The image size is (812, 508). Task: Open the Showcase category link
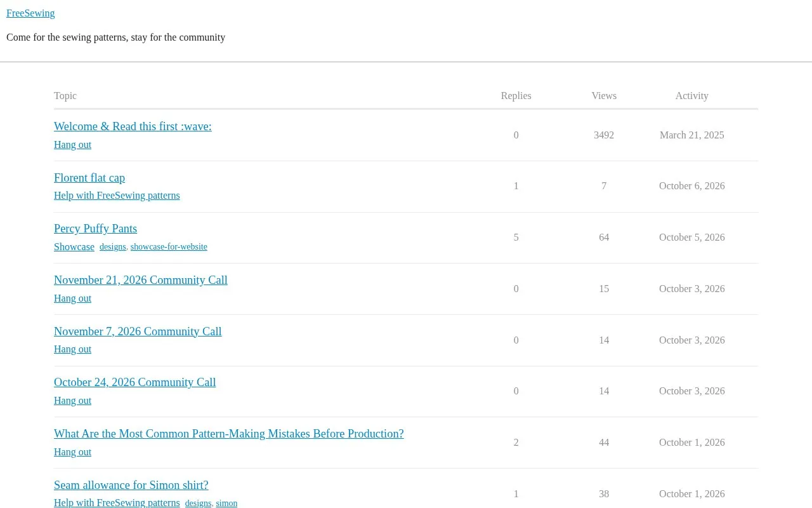(74, 247)
